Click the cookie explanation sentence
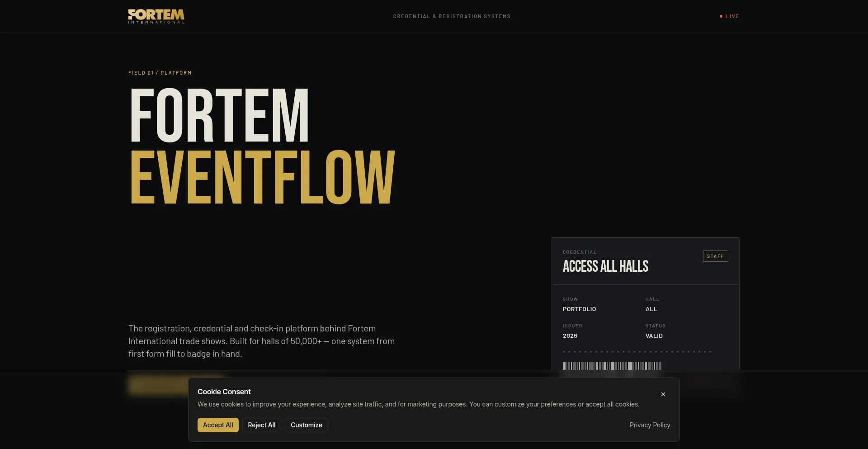 pyautogui.click(x=418, y=404)
